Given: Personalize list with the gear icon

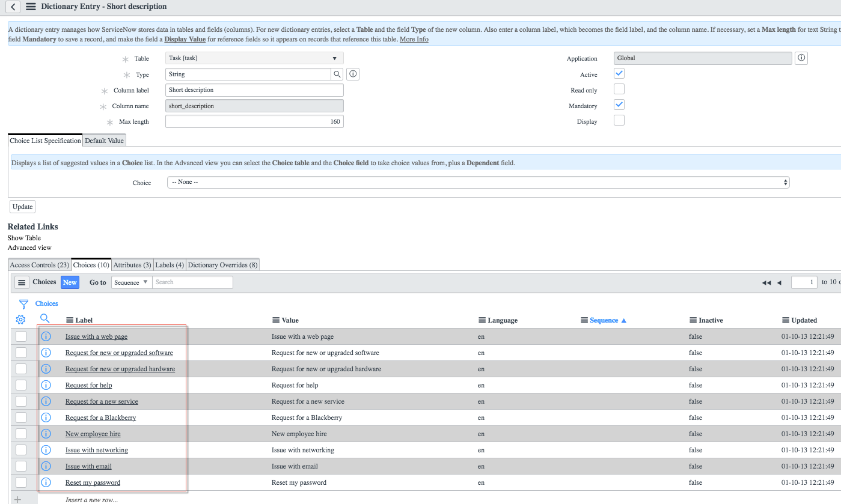Looking at the screenshot, I should click(20, 320).
